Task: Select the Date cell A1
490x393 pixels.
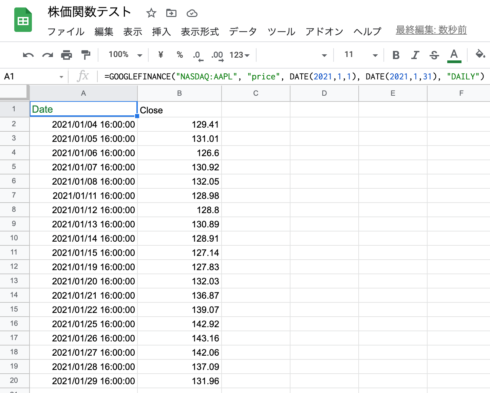Action: click(83, 109)
